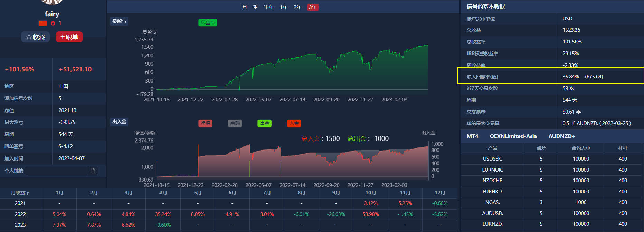
Task: Select the 2年 time range
Action: pyautogui.click(x=298, y=7)
